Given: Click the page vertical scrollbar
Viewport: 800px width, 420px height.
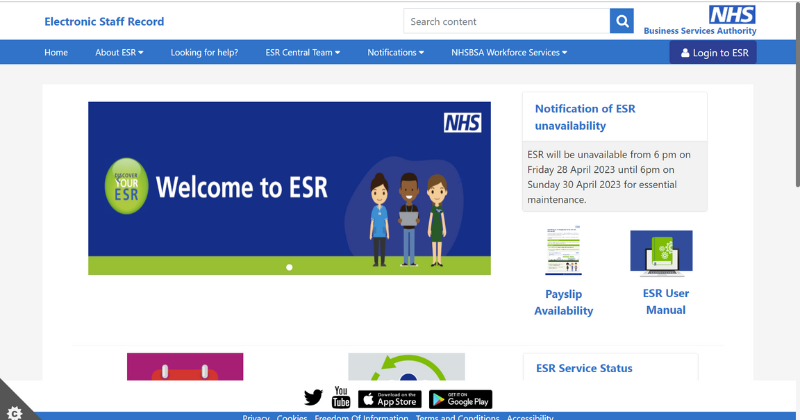Looking at the screenshot, I should pos(797,94).
